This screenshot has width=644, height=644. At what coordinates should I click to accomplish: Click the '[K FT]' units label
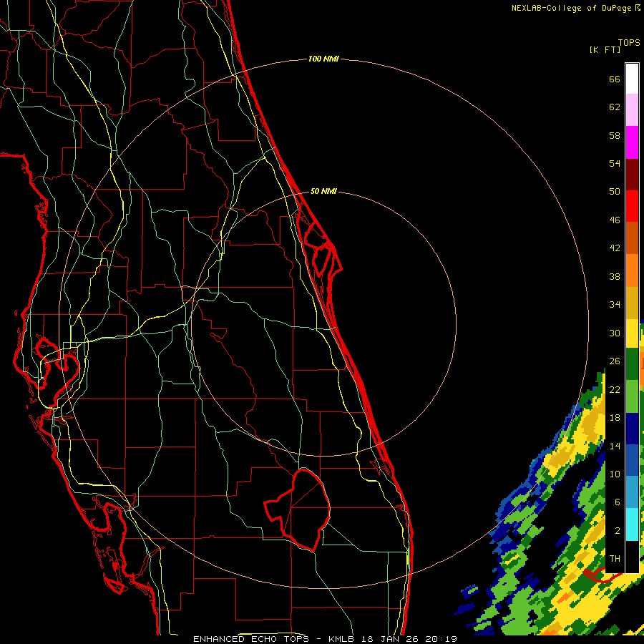[605, 50]
